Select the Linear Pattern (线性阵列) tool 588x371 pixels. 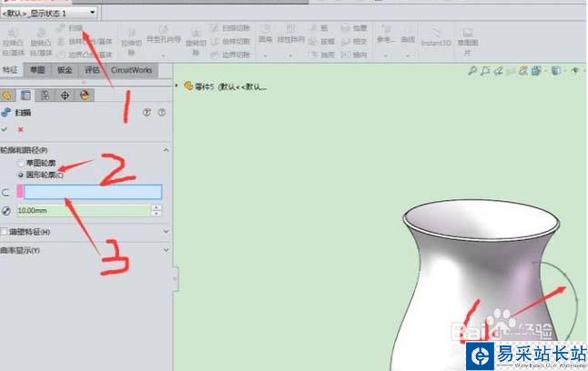pyautogui.click(x=290, y=34)
